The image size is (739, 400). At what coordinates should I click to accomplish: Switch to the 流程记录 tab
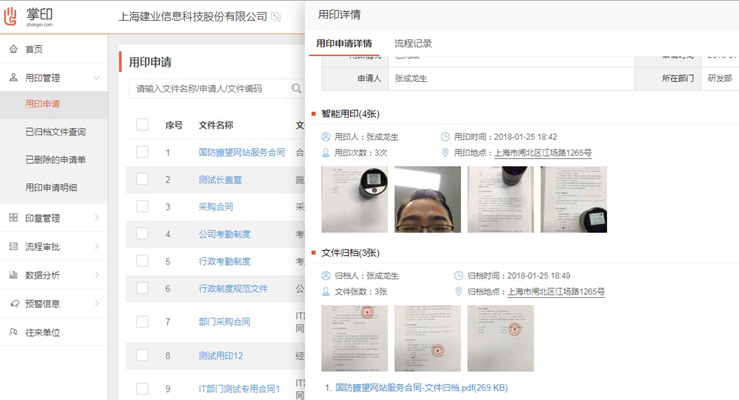(413, 44)
